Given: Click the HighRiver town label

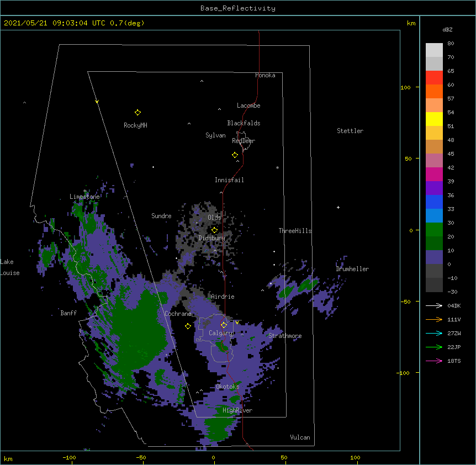Looking at the screenshot, I should click(x=237, y=410).
